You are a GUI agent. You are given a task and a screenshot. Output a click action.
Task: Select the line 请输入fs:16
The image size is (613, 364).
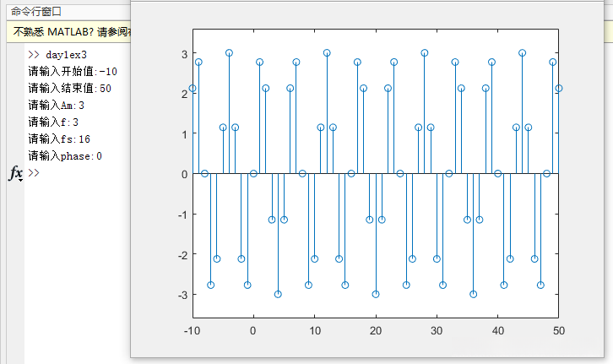pyautogui.click(x=59, y=139)
